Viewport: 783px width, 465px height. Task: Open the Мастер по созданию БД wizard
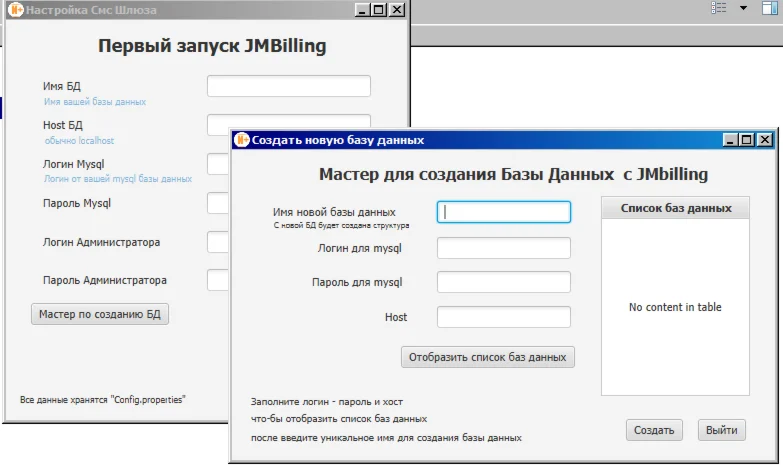pyautogui.click(x=100, y=314)
